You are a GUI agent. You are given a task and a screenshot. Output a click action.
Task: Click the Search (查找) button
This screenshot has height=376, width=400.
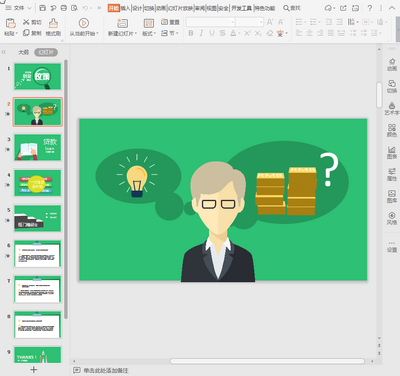(x=292, y=8)
